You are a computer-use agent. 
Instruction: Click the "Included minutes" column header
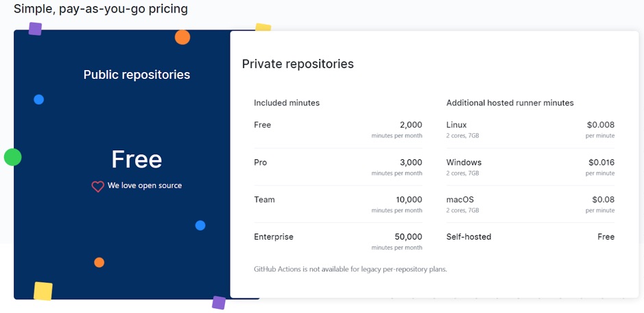tap(287, 103)
